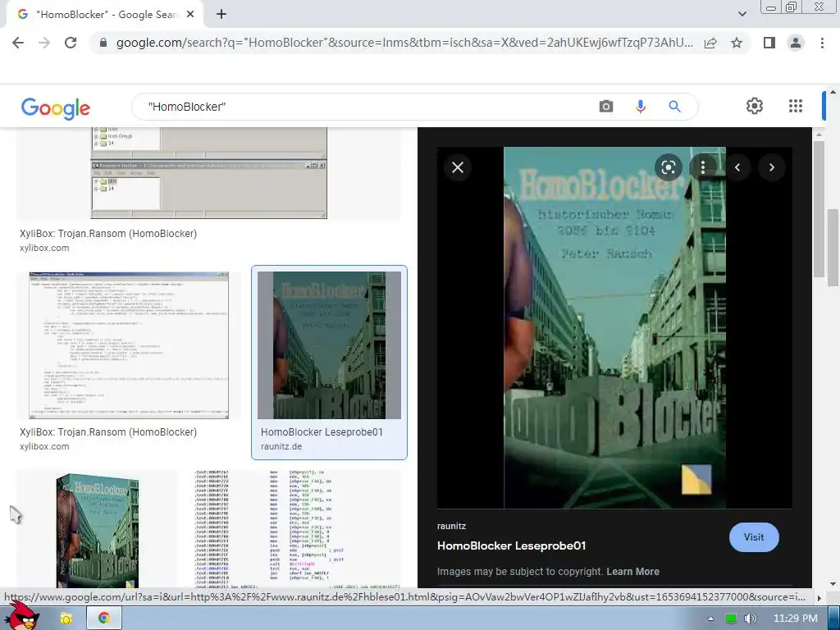The height and width of the screenshot is (630, 840).
Task: Click the green tray status icon
Action: coord(731,619)
